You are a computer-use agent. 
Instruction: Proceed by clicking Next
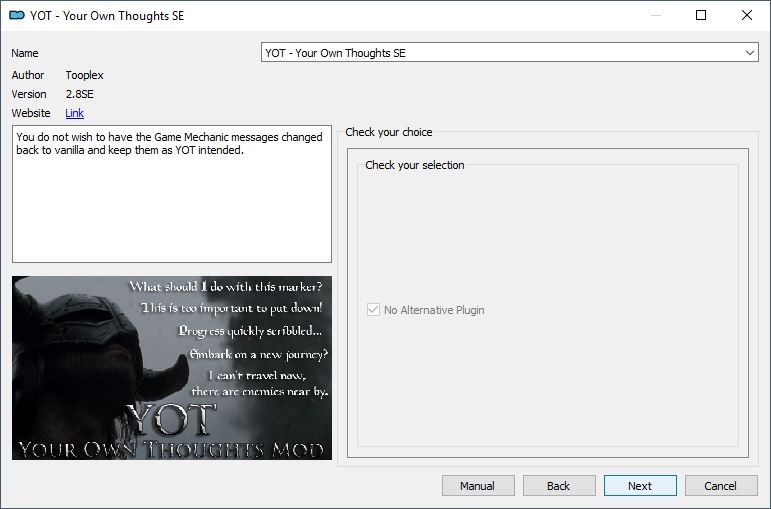click(x=640, y=486)
